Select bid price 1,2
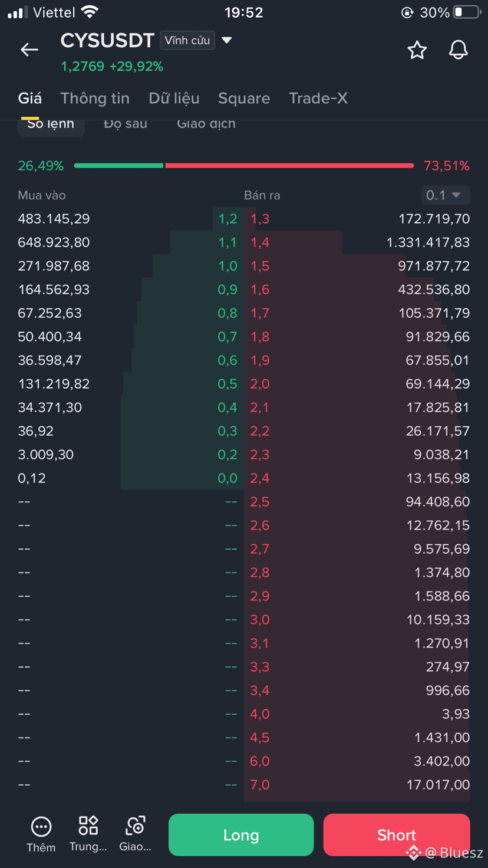 click(227, 219)
